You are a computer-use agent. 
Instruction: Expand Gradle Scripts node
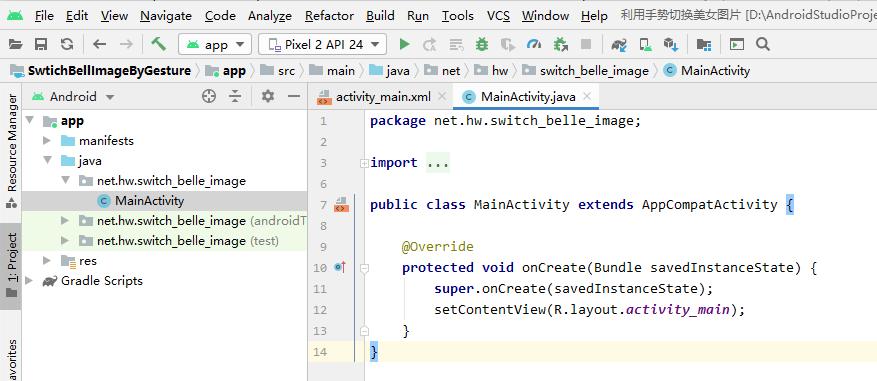[x=29, y=280]
